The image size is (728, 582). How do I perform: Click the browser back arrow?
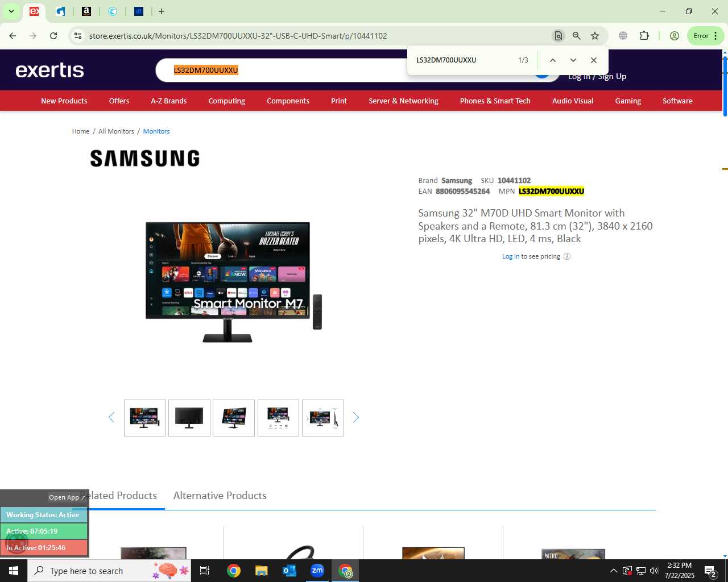click(13, 36)
